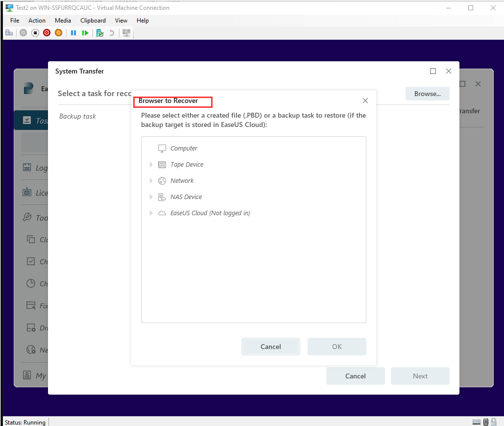The image size is (504, 426).
Task: Click the Status: Running text
Action: coord(25,422)
